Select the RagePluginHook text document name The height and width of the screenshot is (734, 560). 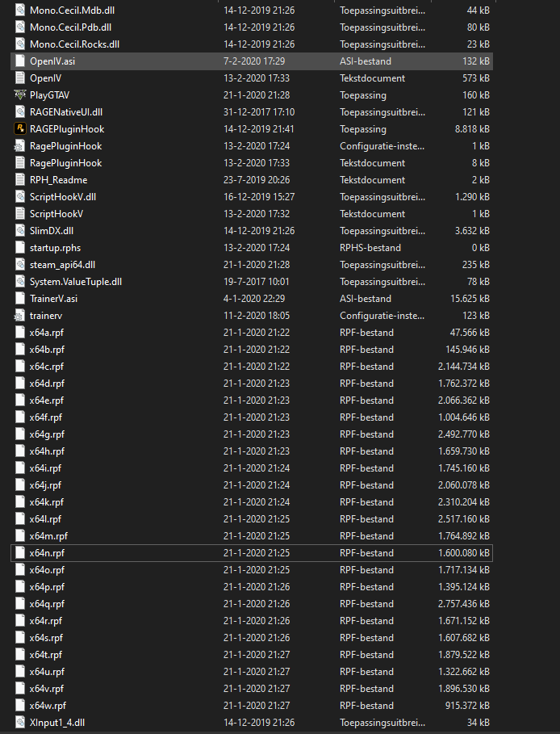[x=65, y=163]
